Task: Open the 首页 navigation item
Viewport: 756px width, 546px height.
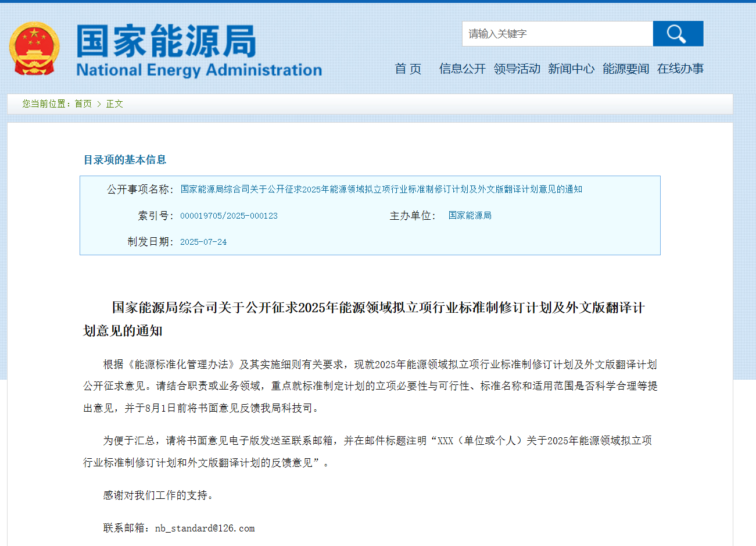Action: [408, 69]
